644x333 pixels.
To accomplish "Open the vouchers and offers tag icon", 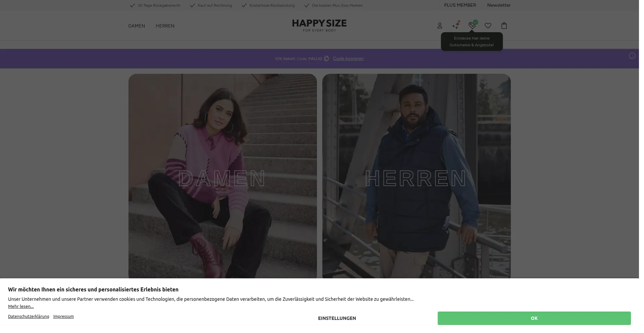I will pos(472,25).
